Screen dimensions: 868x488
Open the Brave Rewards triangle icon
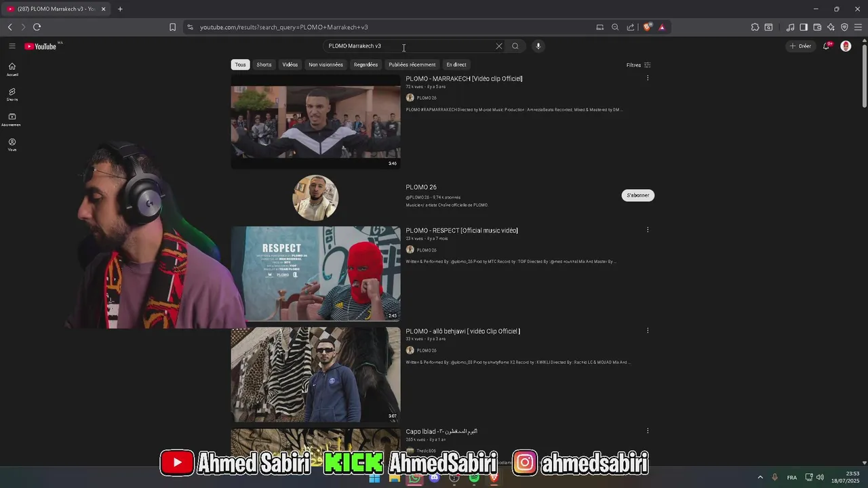click(x=662, y=27)
